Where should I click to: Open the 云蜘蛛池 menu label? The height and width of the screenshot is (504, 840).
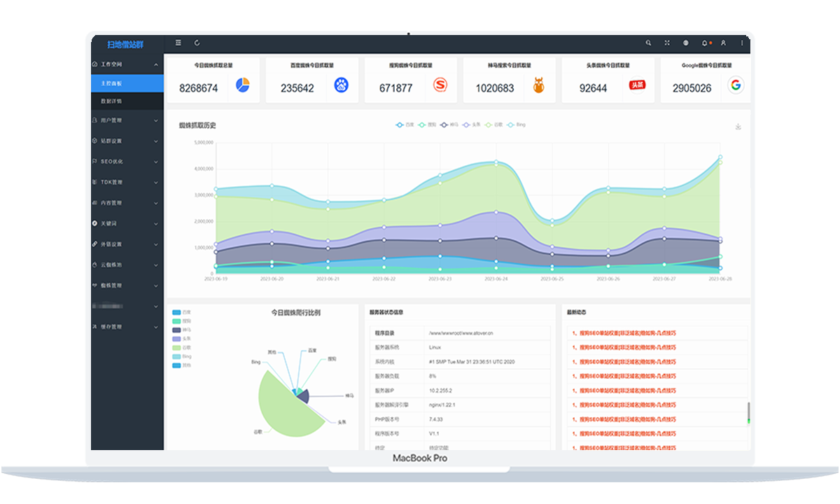(112, 265)
